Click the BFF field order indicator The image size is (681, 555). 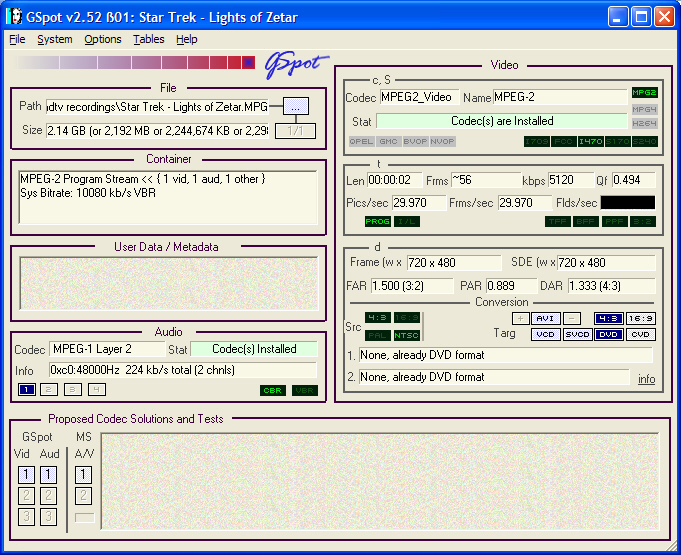(585, 221)
